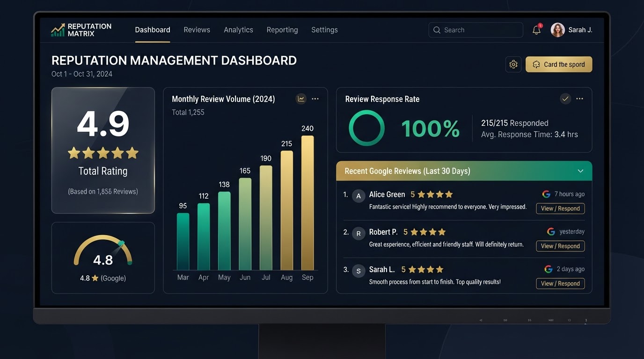Click the 100% response rate value
Viewport: 644px width, 359px height.
click(431, 129)
